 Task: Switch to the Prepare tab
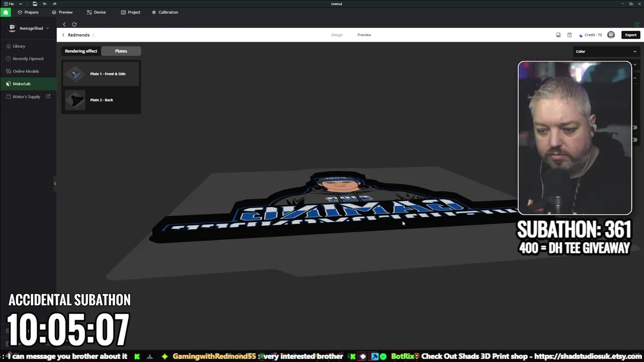coord(28,12)
